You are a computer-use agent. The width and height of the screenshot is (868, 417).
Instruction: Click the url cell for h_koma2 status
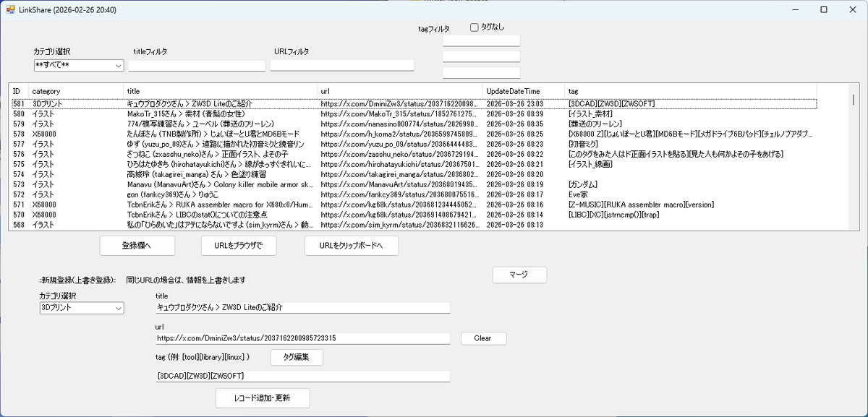pyautogui.click(x=400, y=134)
